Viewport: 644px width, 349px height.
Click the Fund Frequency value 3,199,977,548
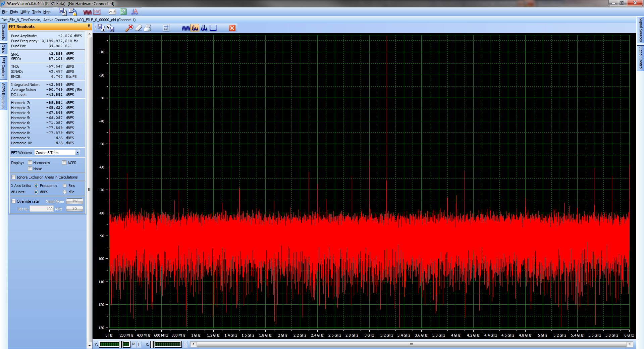click(x=57, y=41)
